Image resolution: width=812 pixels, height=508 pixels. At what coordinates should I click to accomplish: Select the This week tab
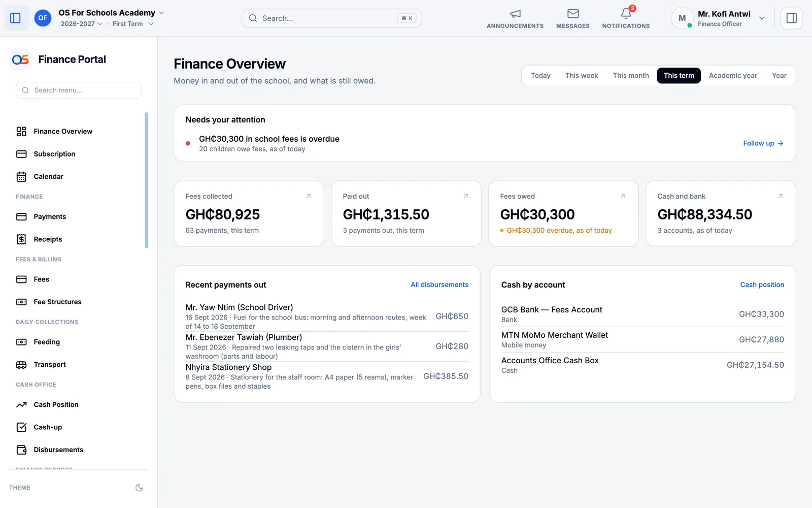582,76
